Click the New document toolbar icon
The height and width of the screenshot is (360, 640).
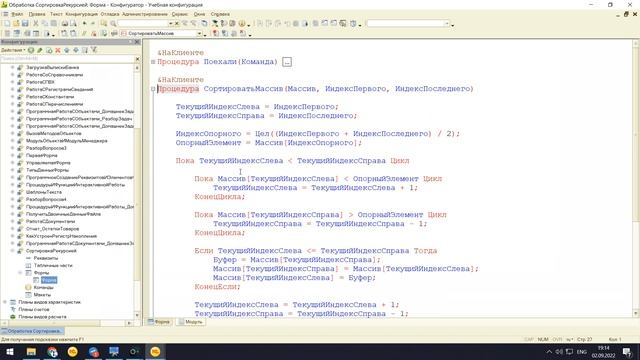click(7, 24)
